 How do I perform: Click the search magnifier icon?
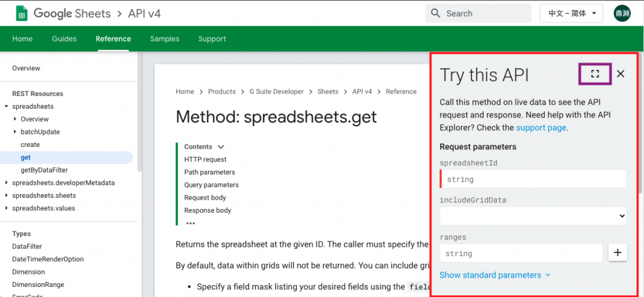tap(436, 14)
